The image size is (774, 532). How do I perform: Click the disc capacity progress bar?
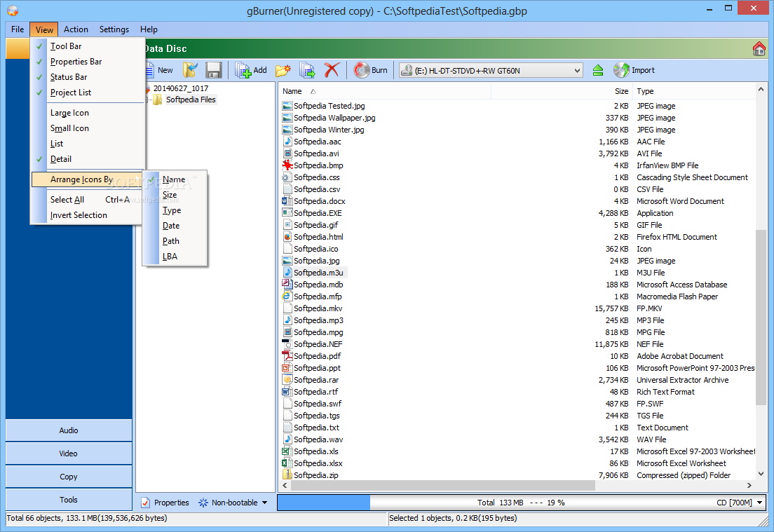coord(521,503)
